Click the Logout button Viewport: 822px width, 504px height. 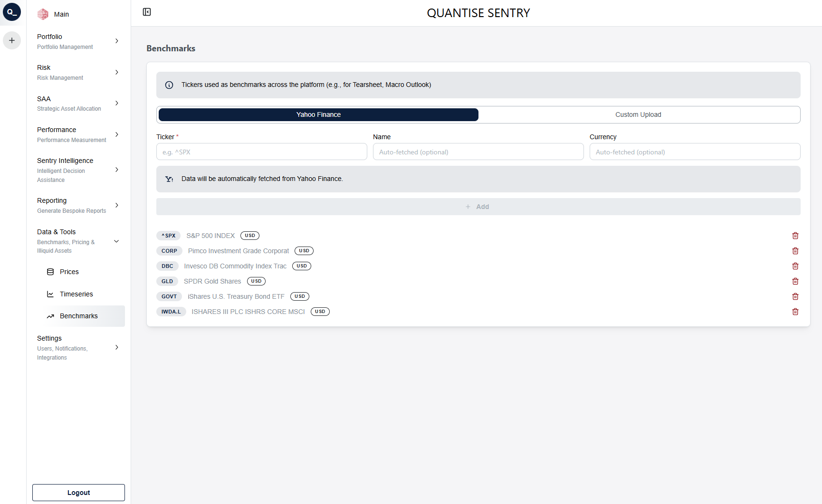click(78, 493)
